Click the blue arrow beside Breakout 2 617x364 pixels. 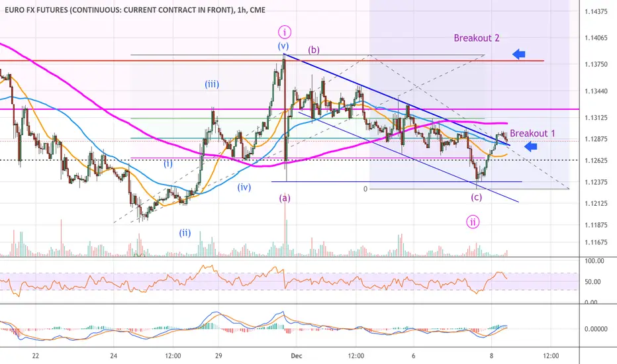(x=518, y=54)
